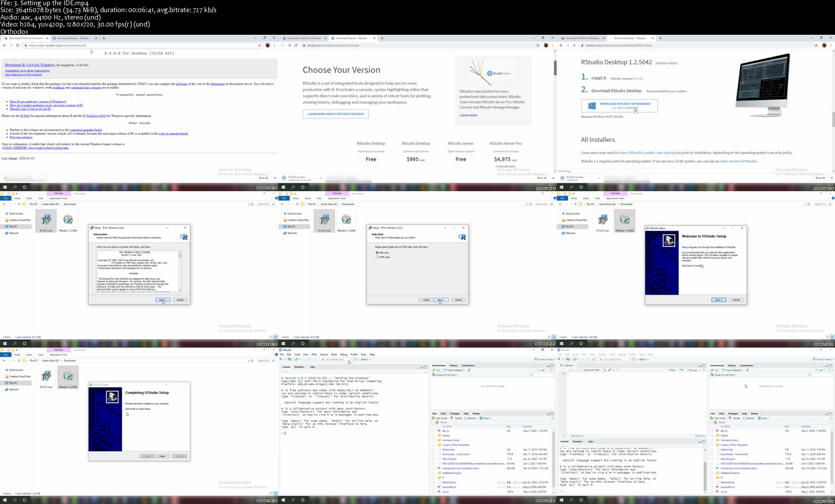Toggle document outline icon in editor toolbar
Screen dimensions: 835x504
pos(704,370)
